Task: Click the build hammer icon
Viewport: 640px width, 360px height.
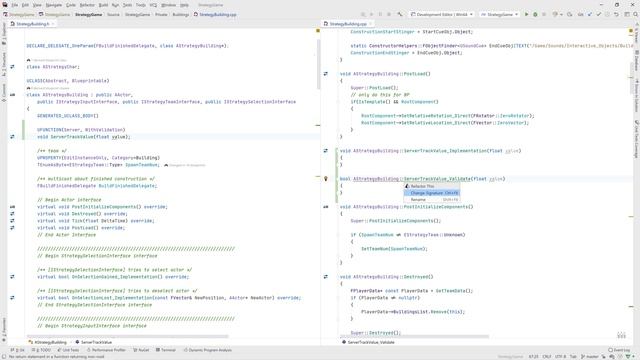Action: (x=400, y=14)
